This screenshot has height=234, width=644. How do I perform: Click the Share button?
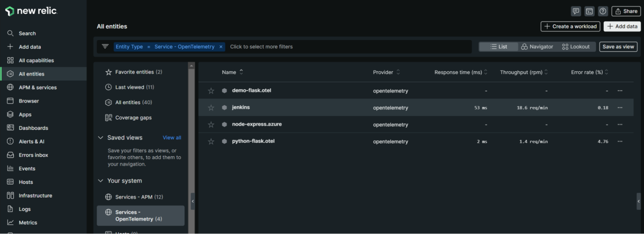(x=626, y=11)
